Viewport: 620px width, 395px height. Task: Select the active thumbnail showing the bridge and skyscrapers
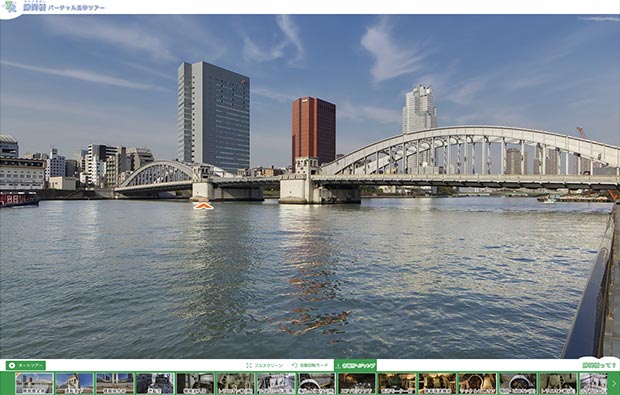point(34,384)
